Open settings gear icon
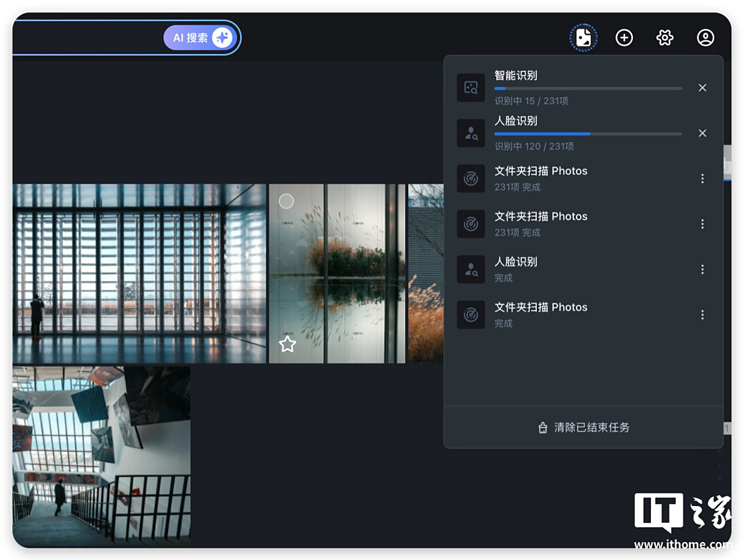The height and width of the screenshot is (560, 744). 665,38
